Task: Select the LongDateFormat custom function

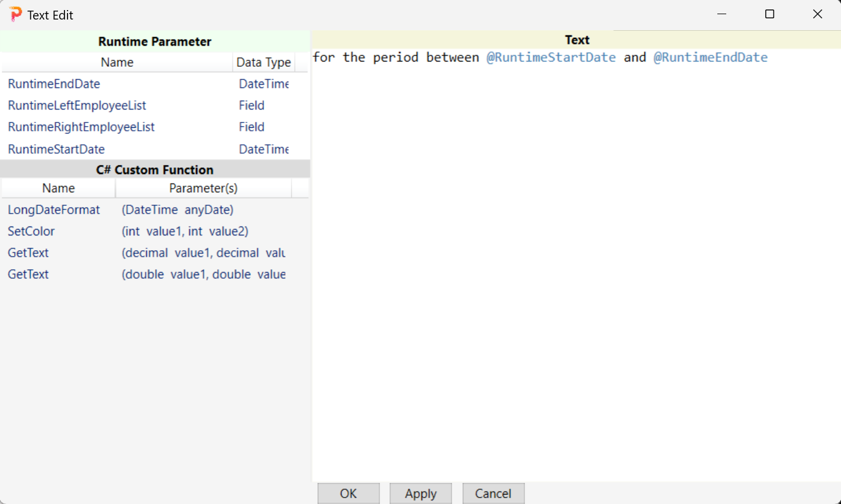Action: tap(54, 210)
